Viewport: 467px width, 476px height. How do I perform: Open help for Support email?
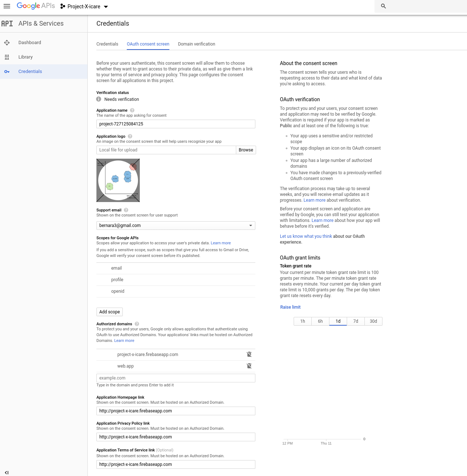[x=126, y=210]
